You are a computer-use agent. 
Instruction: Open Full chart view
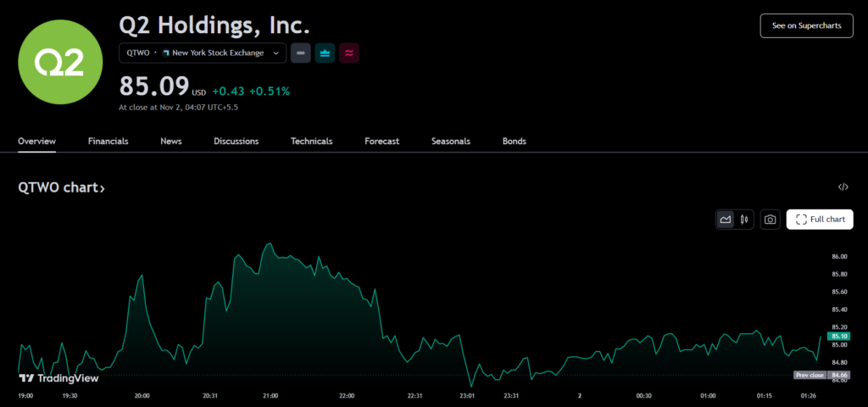(x=820, y=220)
